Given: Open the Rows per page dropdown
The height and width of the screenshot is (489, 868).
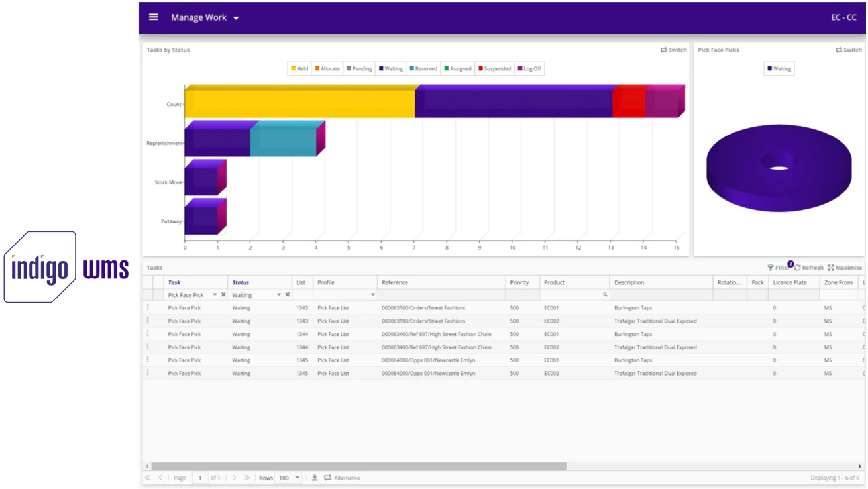Looking at the screenshot, I should click(x=297, y=478).
